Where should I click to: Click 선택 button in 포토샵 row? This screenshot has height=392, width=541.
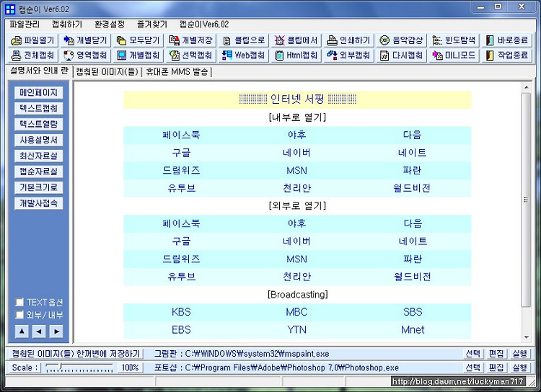point(472,367)
